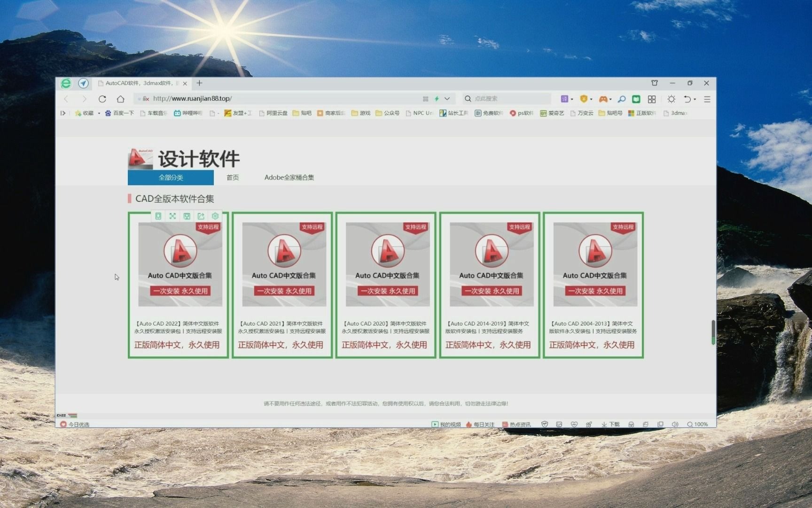The height and width of the screenshot is (508, 812).
Task: Open the 首页 menu item
Action: click(233, 177)
